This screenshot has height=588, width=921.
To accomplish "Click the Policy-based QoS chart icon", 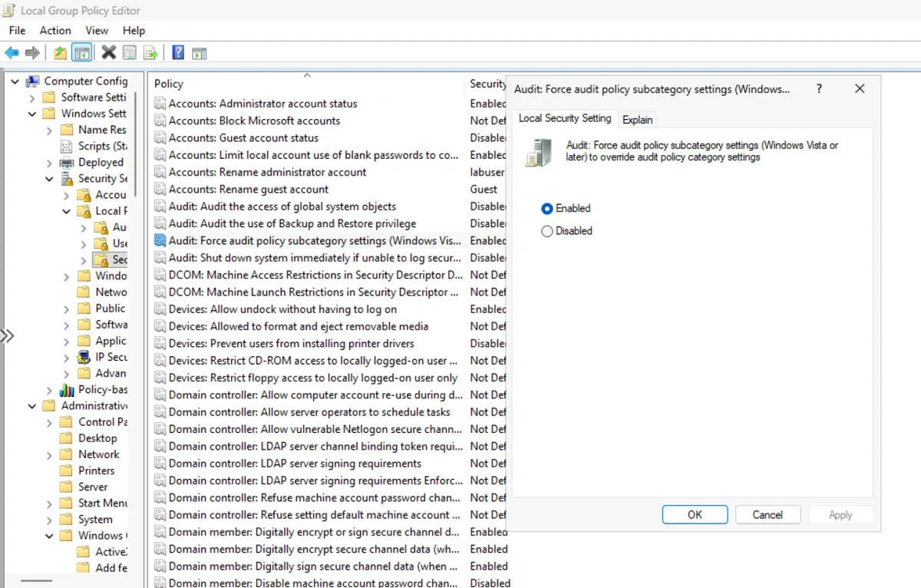I will 67,390.
